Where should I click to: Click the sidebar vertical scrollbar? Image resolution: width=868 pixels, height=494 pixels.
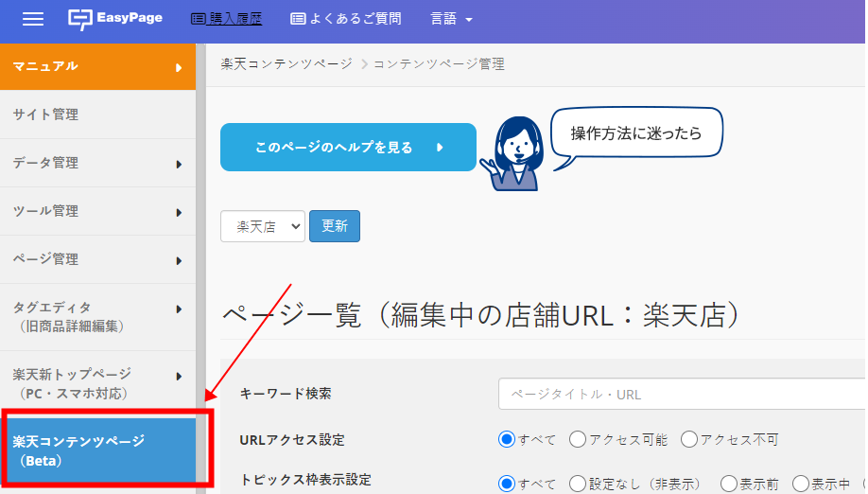pyautogui.click(x=201, y=269)
